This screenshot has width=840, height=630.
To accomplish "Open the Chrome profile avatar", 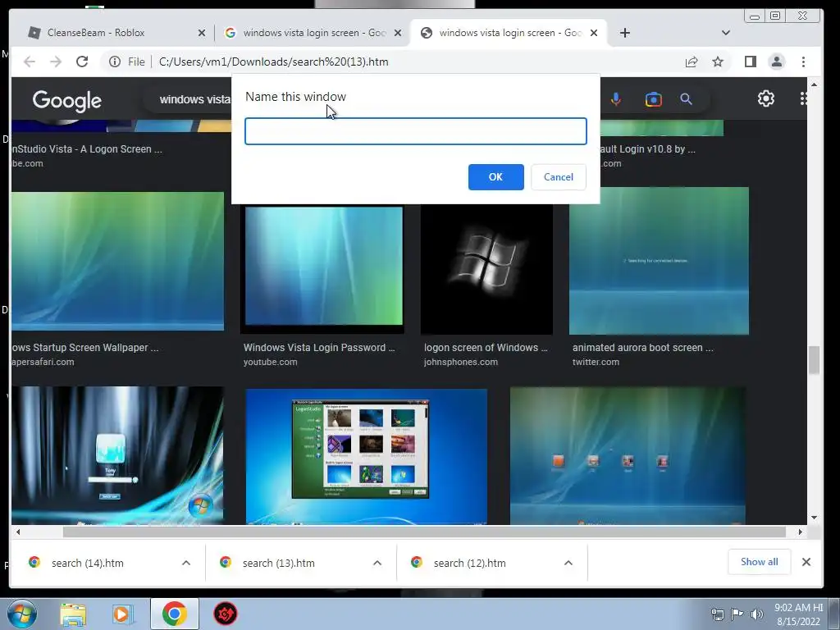I will coord(777,62).
